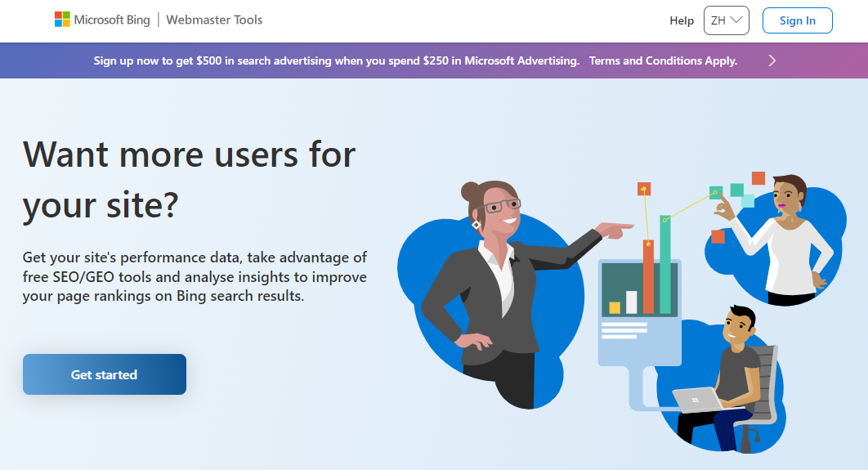
Task: Click the Microsoft four-square logo icon
Action: (62, 20)
